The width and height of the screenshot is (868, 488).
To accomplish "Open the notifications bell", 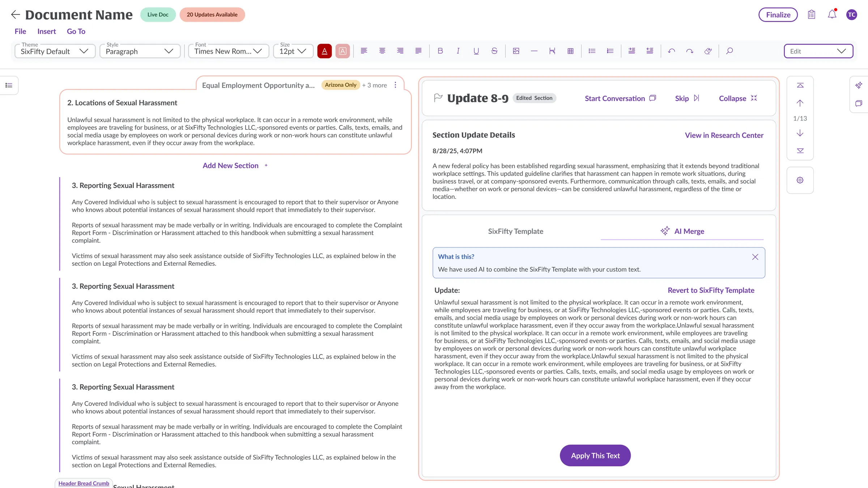I will (832, 14).
